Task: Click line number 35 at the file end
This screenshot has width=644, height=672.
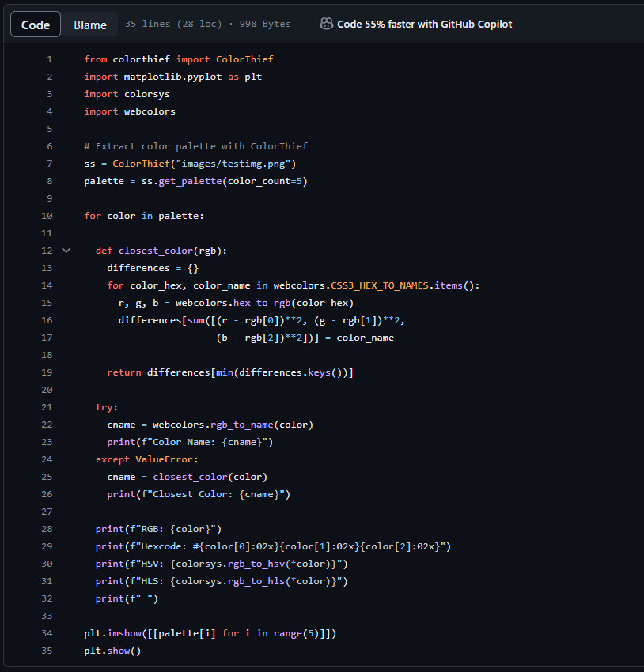Action: click(47, 651)
